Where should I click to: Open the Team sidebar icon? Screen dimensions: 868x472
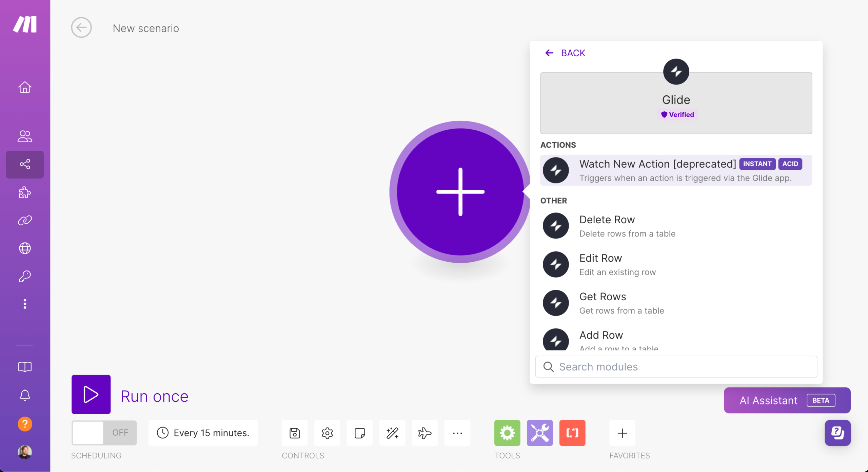(25, 136)
